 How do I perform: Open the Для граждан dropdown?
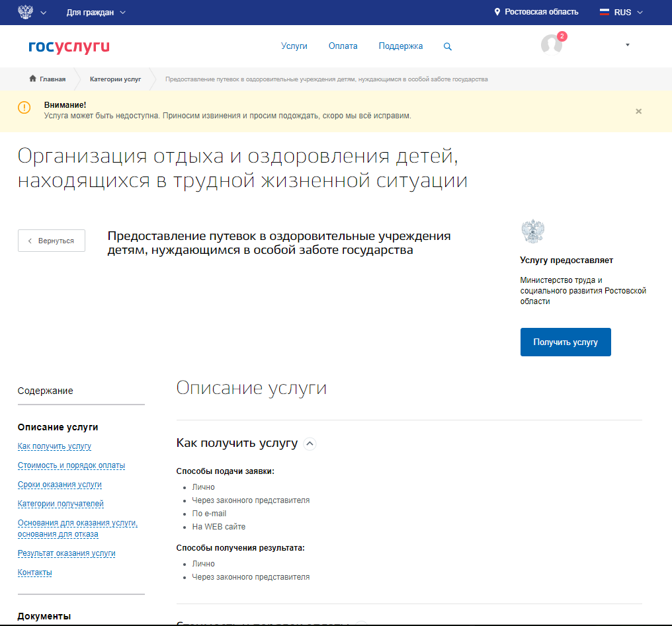(96, 12)
